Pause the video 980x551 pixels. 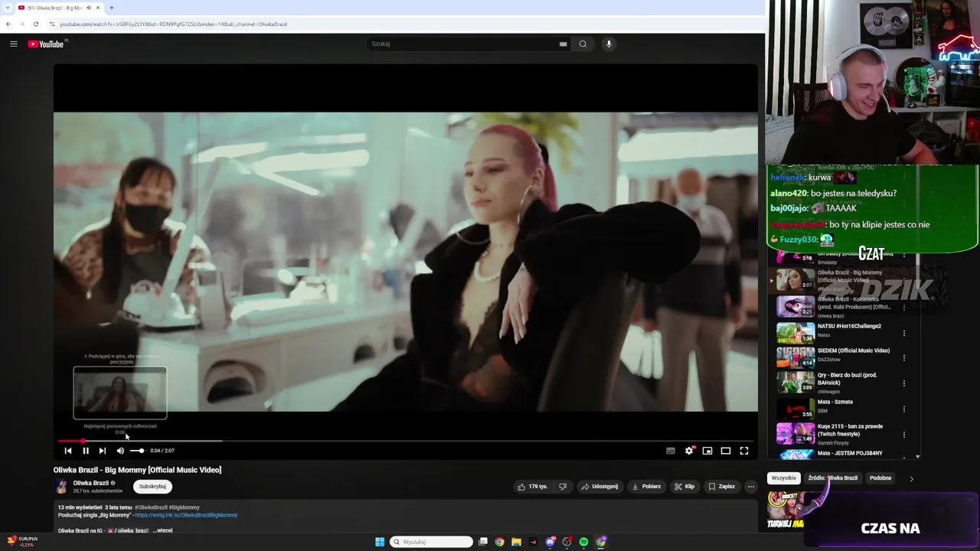86,451
